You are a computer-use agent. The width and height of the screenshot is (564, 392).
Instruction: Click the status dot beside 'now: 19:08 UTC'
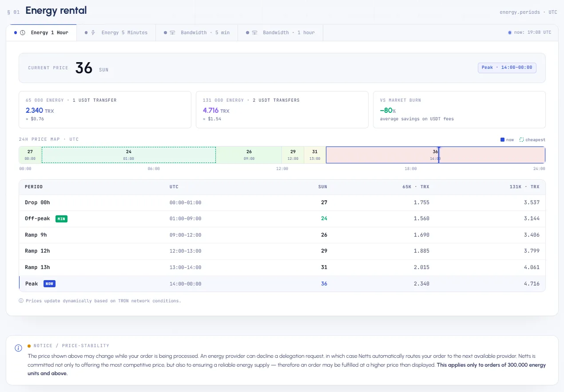click(x=509, y=33)
